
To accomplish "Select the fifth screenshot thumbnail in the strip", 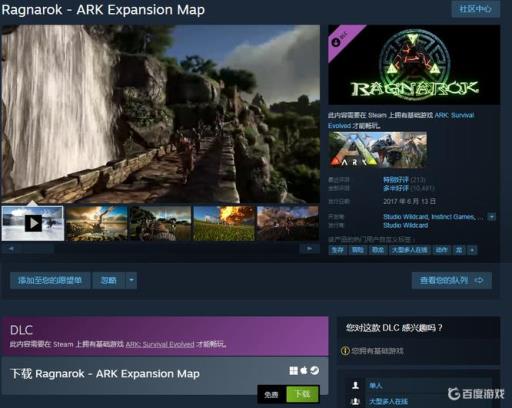I will point(288,223).
